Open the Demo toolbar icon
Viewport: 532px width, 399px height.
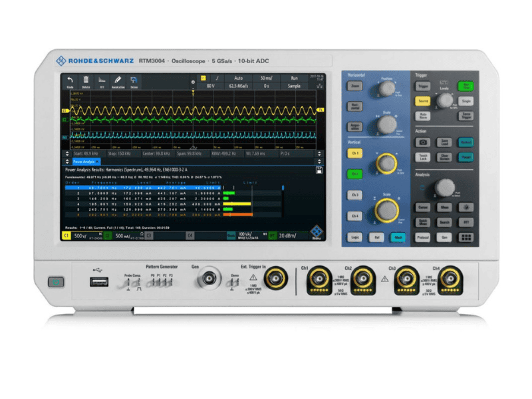click(134, 81)
